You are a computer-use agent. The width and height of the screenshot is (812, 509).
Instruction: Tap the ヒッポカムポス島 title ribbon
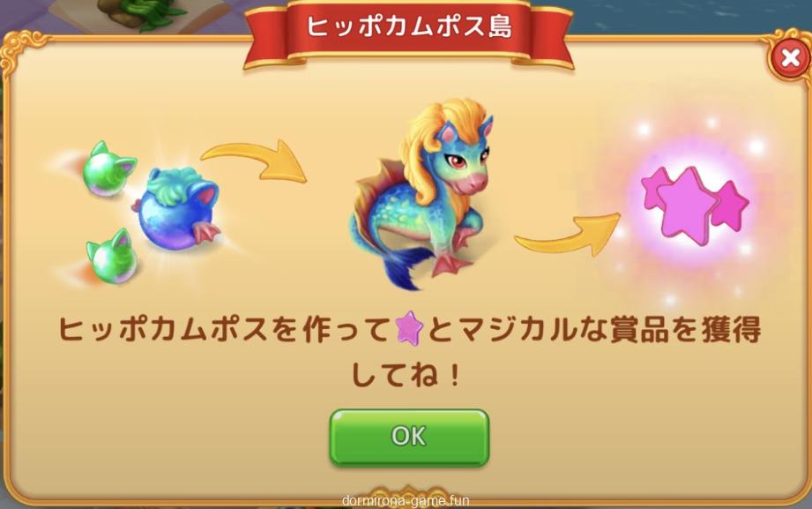click(408, 27)
